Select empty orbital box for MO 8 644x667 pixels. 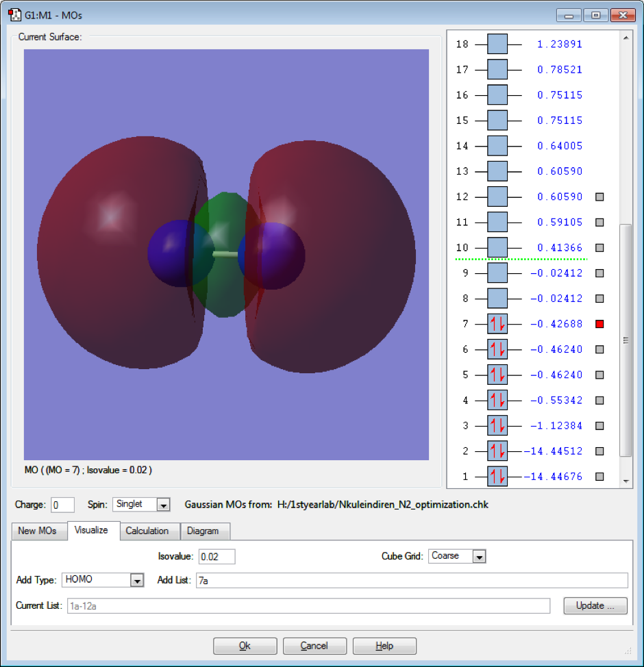click(497, 299)
